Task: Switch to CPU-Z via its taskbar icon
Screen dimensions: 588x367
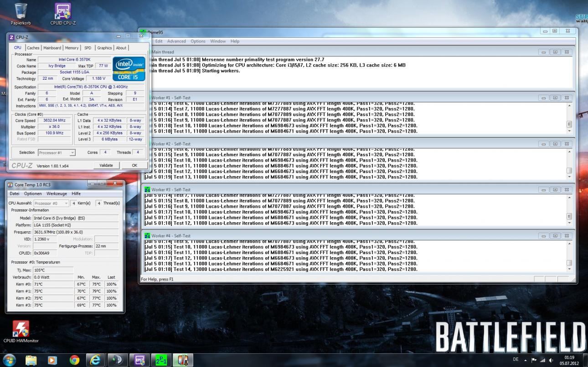Action: click(139, 360)
